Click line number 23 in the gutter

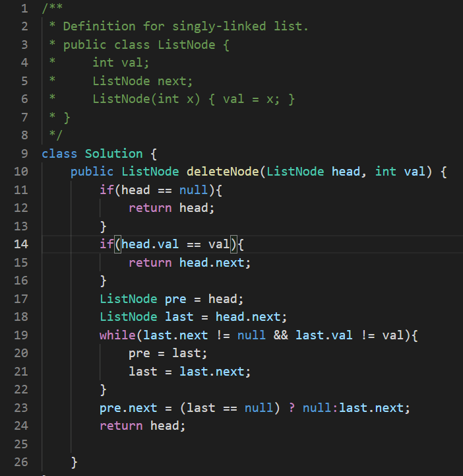pos(21,408)
